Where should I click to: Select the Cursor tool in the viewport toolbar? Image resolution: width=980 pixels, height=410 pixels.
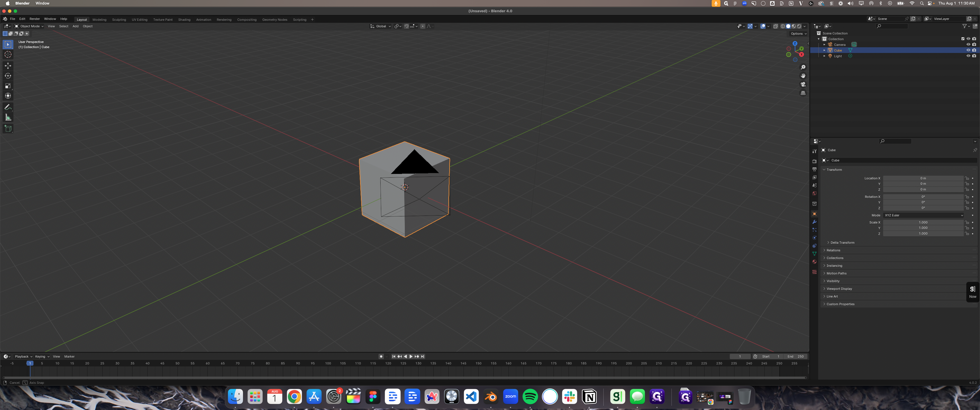pyautogui.click(x=8, y=55)
